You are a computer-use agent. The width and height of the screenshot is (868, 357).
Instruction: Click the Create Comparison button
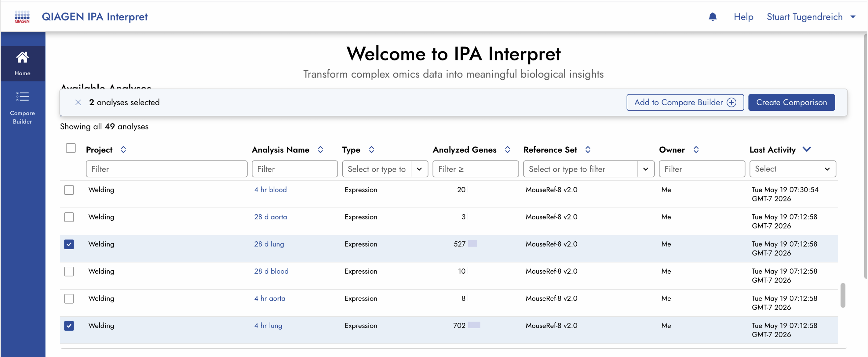click(x=792, y=103)
